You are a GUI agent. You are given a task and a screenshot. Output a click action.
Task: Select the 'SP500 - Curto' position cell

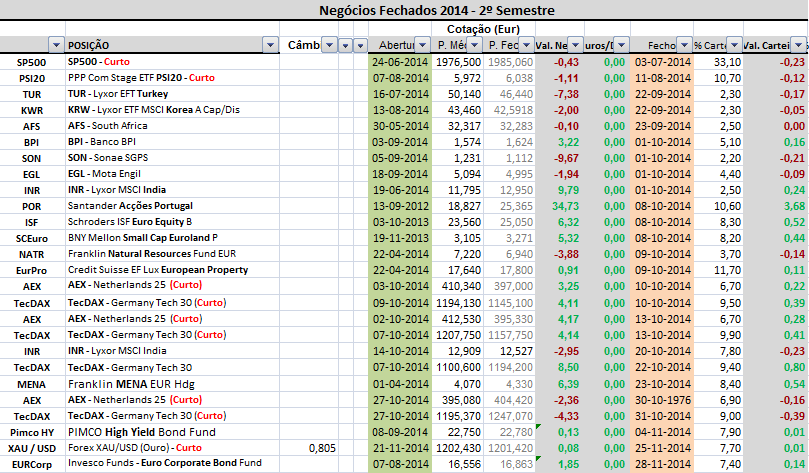click(172, 62)
